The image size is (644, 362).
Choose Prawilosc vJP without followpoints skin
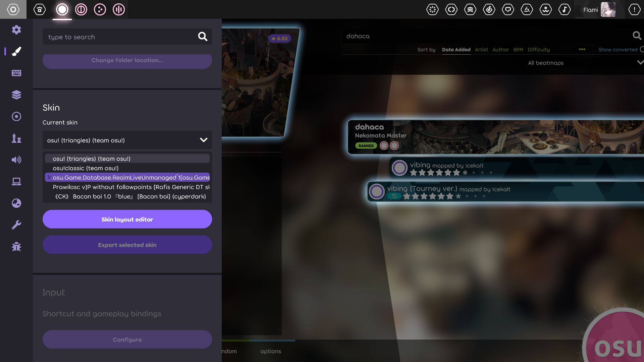[x=127, y=187]
